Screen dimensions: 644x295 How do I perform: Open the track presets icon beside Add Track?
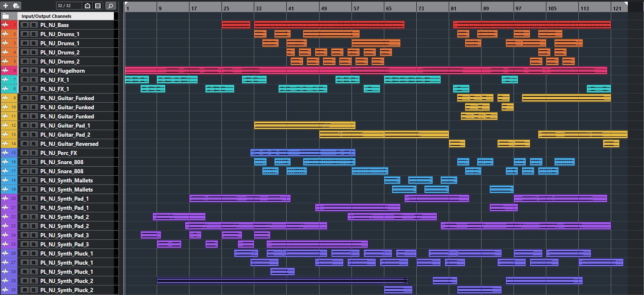(x=16, y=6)
